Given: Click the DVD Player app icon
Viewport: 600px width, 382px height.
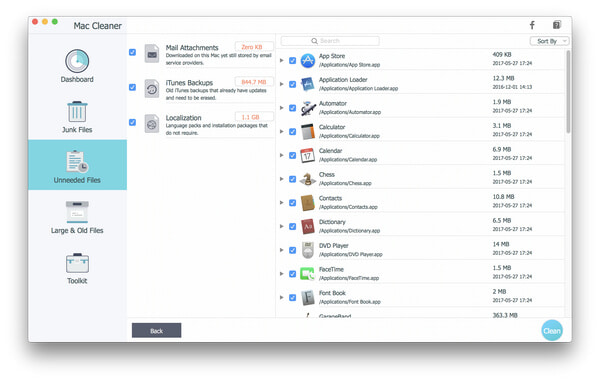Looking at the screenshot, I should pyautogui.click(x=308, y=250).
